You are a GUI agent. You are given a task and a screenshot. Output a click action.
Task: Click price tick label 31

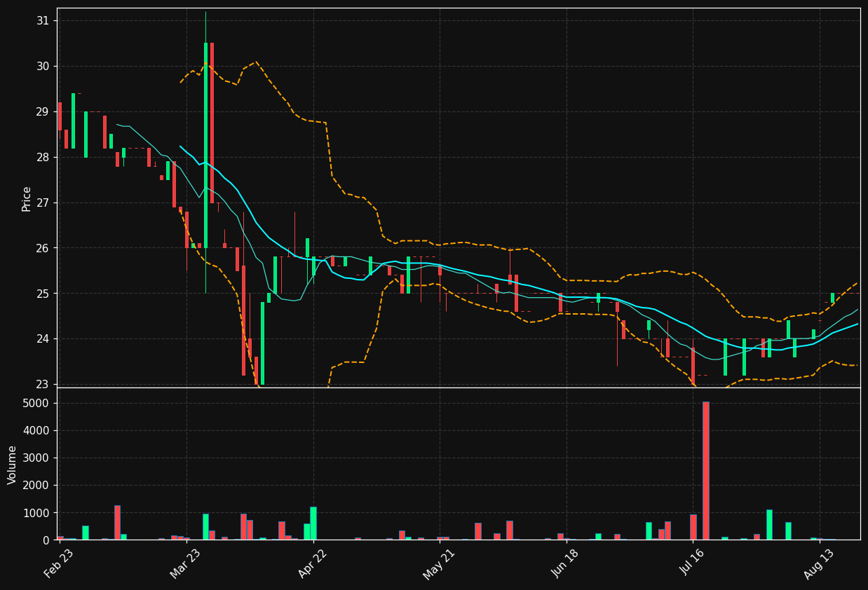click(x=43, y=21)
